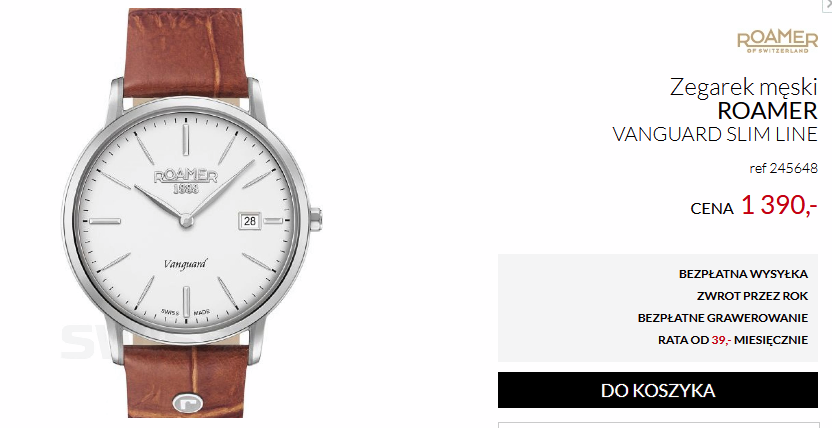Click the upper brown leather strap image
This screenshot has height=428, width=832.
[x=185, y=53]
